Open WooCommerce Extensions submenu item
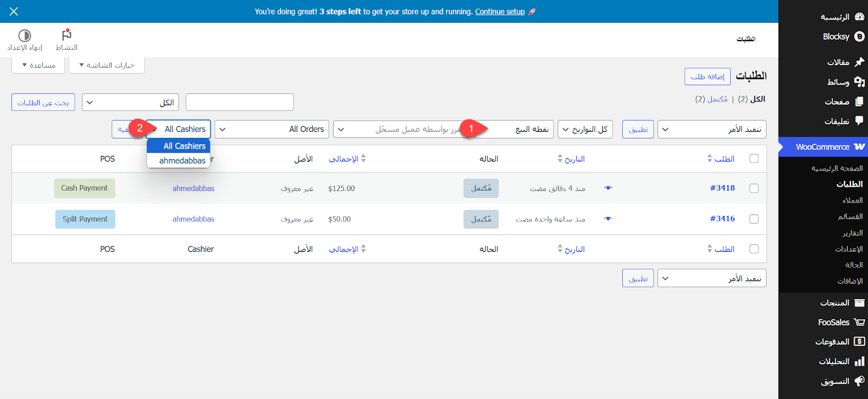Viewport: 868px width, 399px height. click(x=850, y=281)
